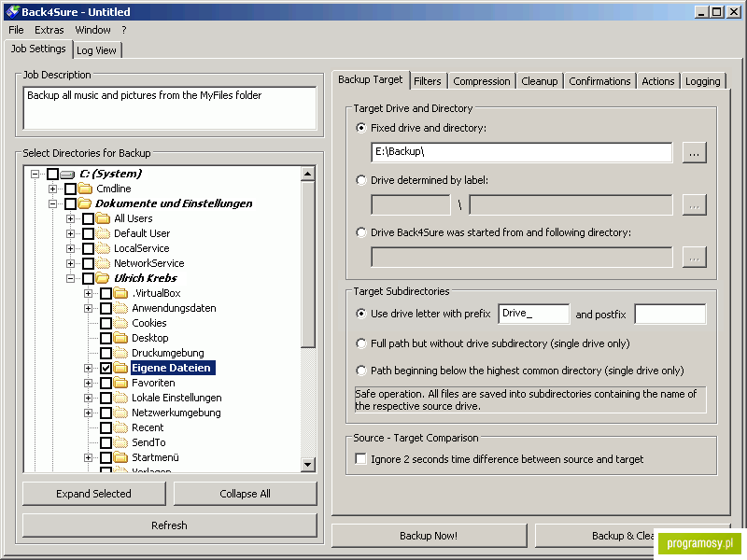Expand the All Users tree node
747x560 pixels.
tap(71, 218)
